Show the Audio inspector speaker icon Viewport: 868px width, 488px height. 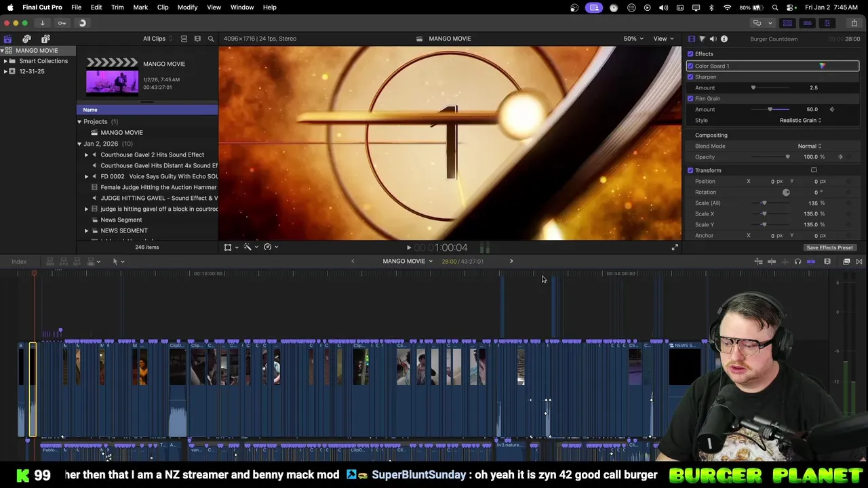coord(713,39)
